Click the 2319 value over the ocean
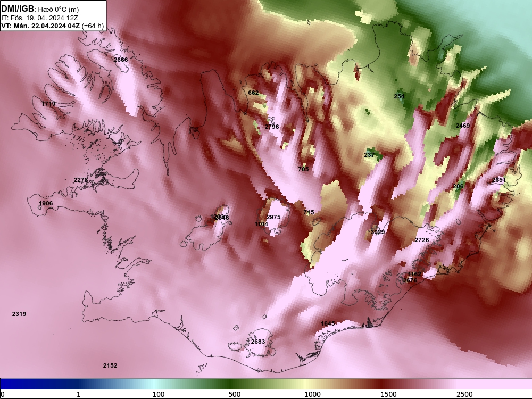Screen dimensions: 532x399 point(19,314)
